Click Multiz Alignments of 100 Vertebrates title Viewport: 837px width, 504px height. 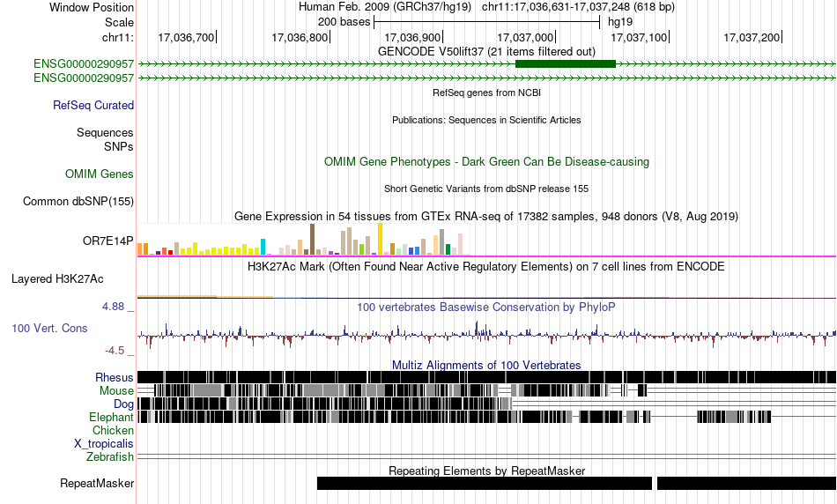click(486, 365)
